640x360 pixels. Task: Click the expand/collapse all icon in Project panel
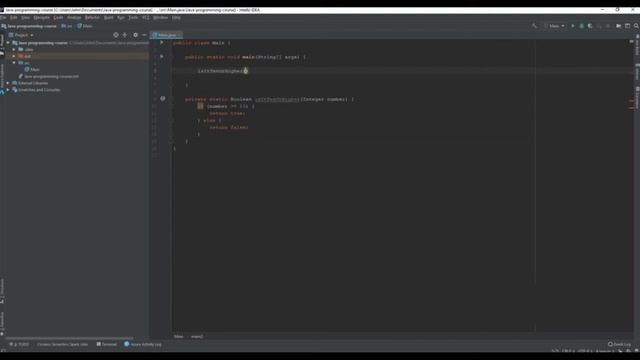pyautogui.click(x=125, y=35)
